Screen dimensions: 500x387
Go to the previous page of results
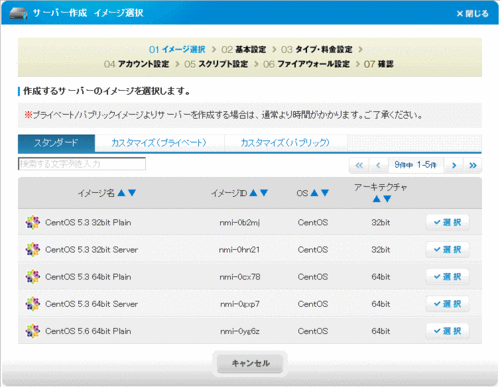coord(378,165)
